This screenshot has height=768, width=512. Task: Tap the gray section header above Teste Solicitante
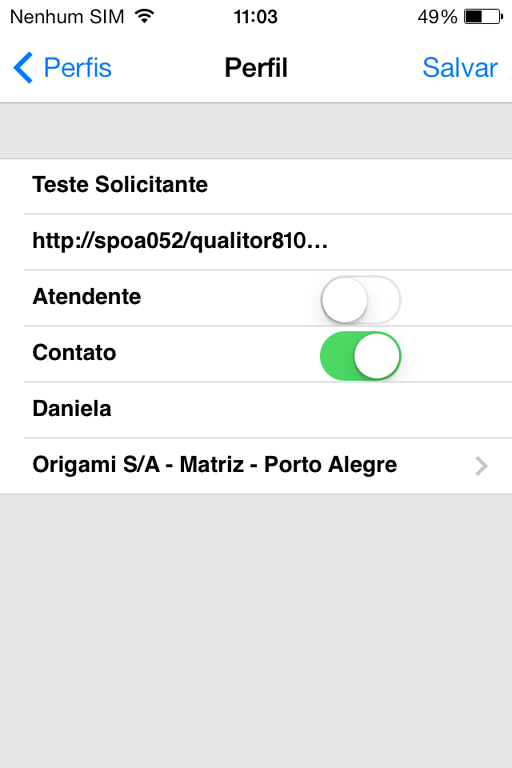coord(256,131)
